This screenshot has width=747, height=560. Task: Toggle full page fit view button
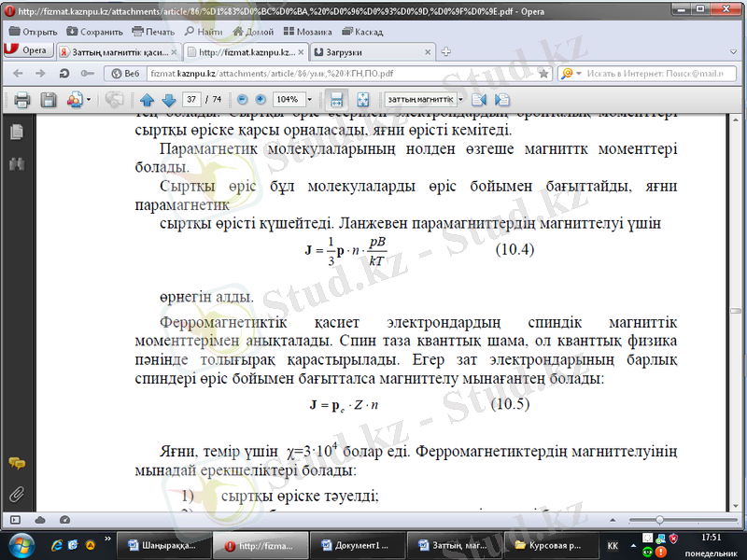362,100
